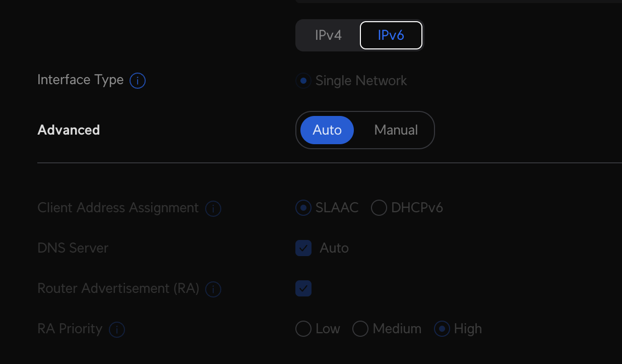Click the RA Priority label
Screen dimensions: 622x364
coord(70,329)
